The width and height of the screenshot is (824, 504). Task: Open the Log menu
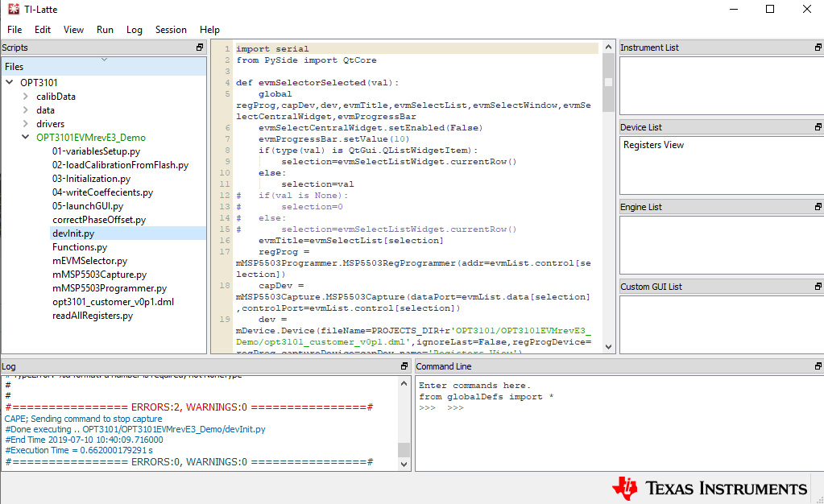[134, 30]
